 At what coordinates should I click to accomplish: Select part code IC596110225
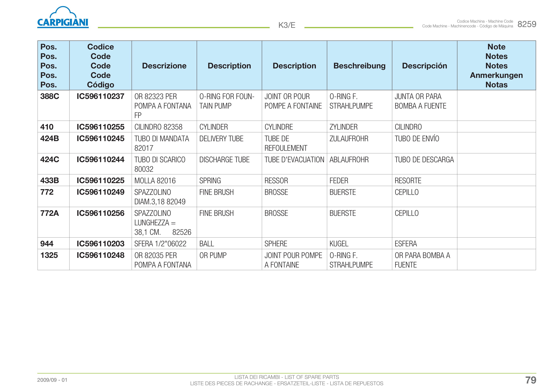click(101, 180)
